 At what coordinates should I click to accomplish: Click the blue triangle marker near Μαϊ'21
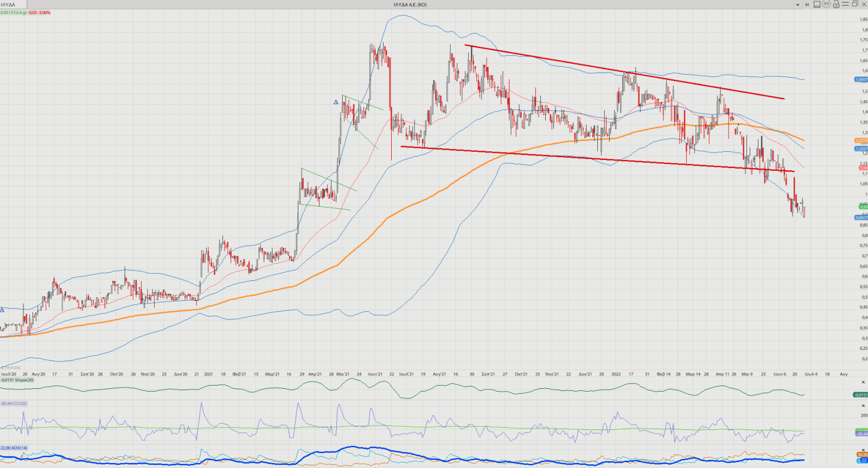click(x=336, y=102)
